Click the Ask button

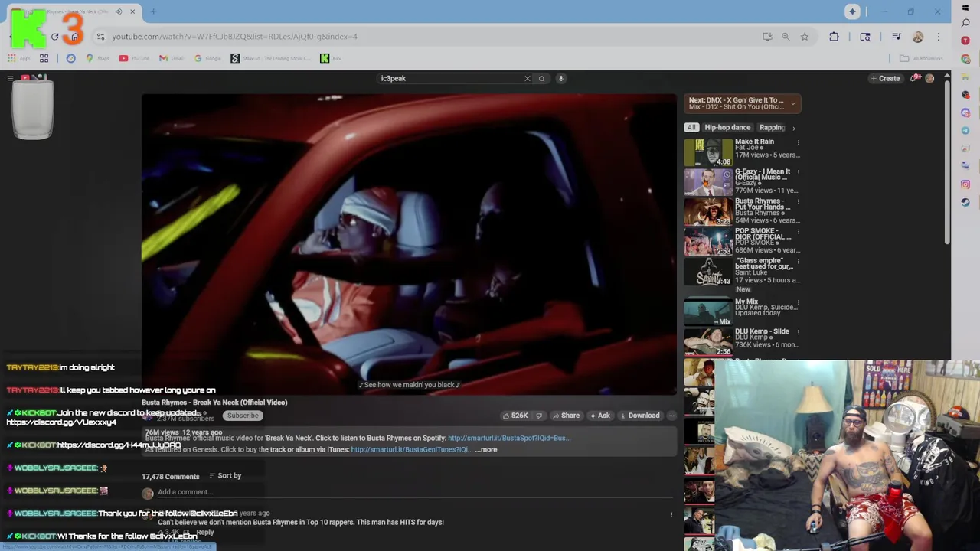(599, 416)
